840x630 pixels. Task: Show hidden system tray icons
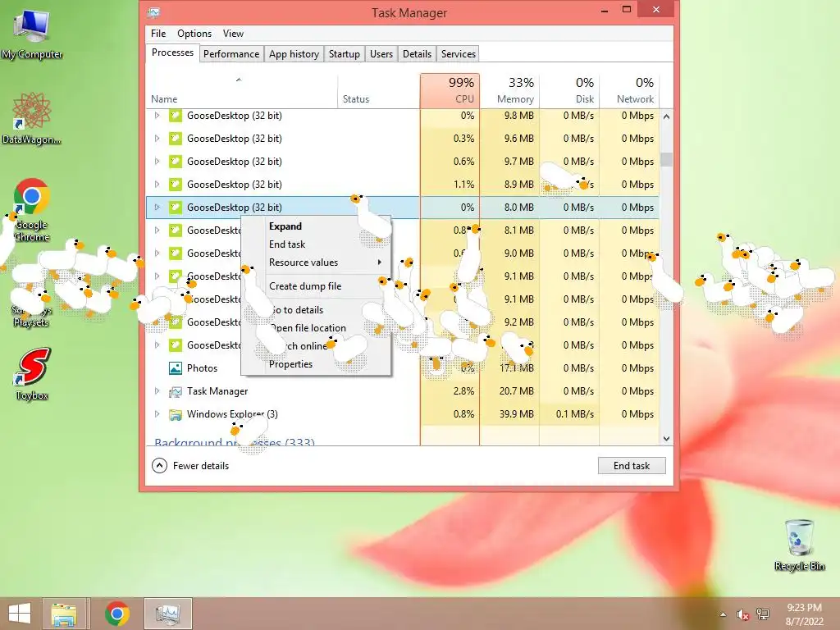click(724, 614)
